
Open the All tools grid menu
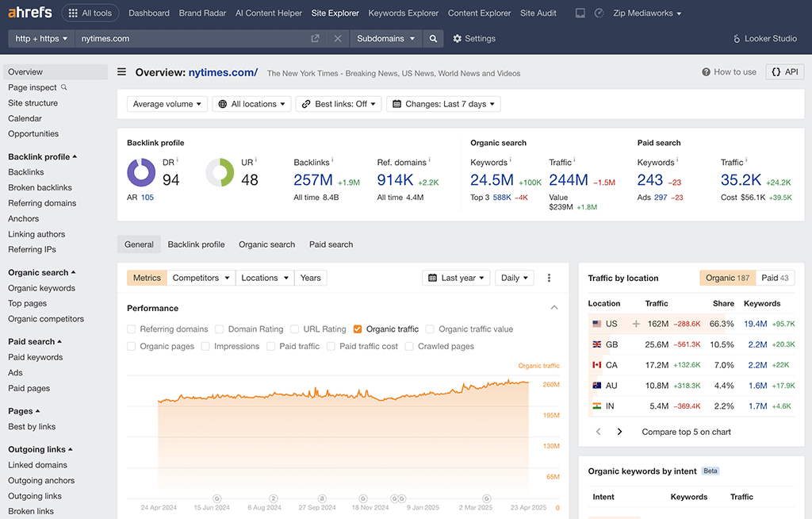click(x=90, y=13)
